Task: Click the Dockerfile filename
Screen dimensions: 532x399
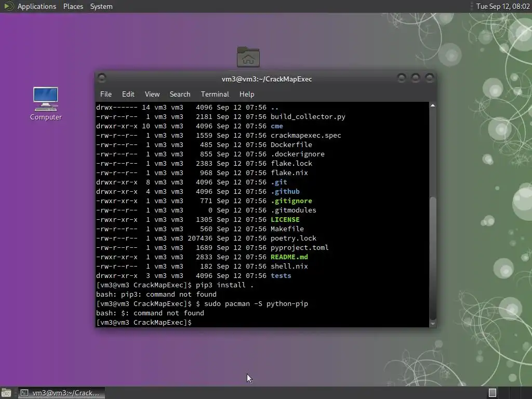Action: pyautogui.click(x=291, y=144)
